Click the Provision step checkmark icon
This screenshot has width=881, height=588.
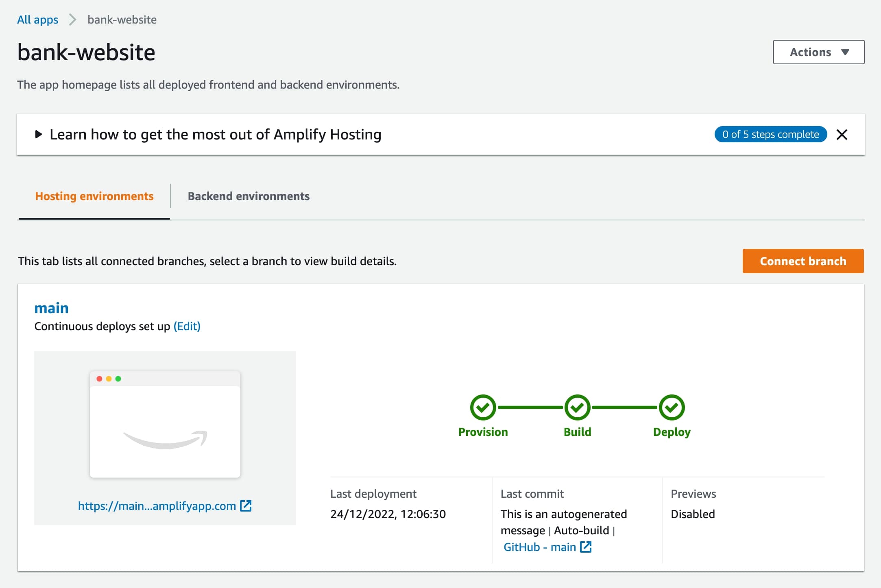483,407
